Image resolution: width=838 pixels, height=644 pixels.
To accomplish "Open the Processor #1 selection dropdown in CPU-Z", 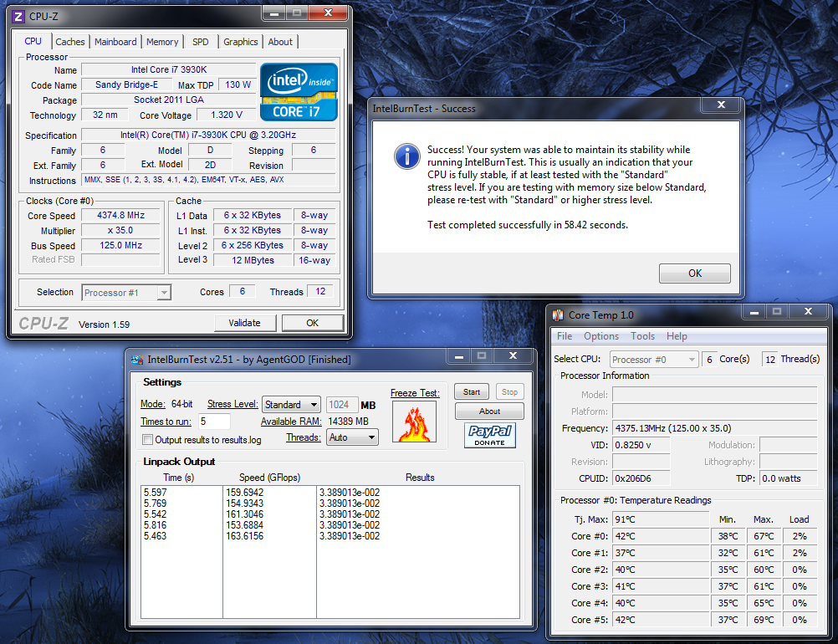I will 126,293.
